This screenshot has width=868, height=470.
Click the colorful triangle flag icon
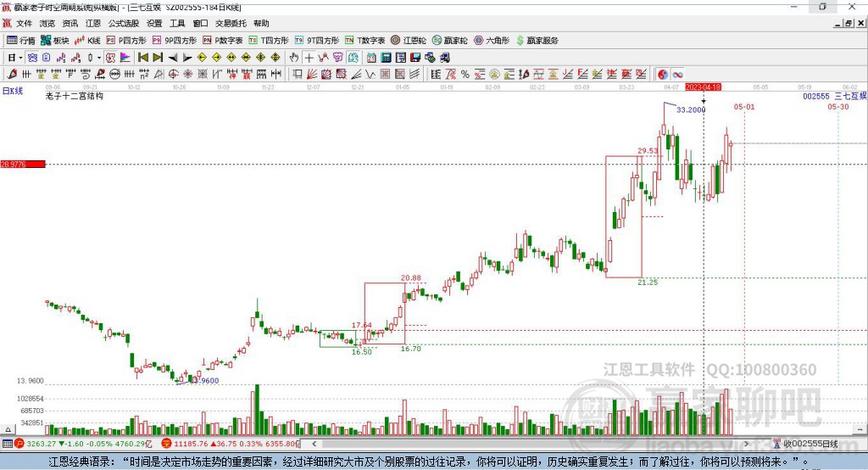(125, 58)
